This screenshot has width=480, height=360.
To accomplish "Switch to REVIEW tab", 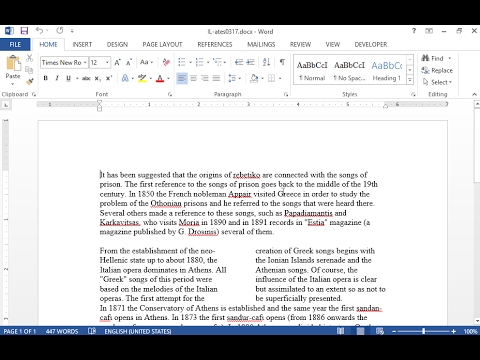I will [x=300, y=44].
